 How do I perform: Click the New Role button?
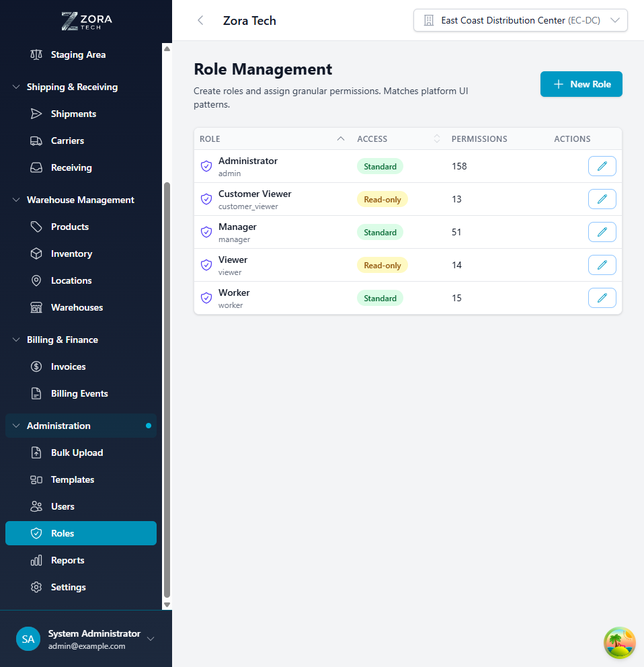coord(581,84)
